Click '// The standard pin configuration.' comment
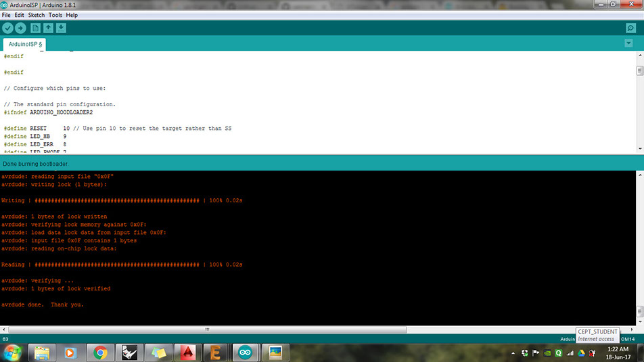 (60, 104)
